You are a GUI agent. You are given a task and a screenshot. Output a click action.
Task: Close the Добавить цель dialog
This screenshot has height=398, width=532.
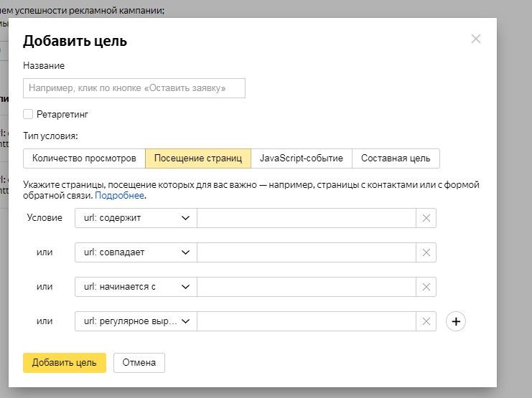point(475,39)
